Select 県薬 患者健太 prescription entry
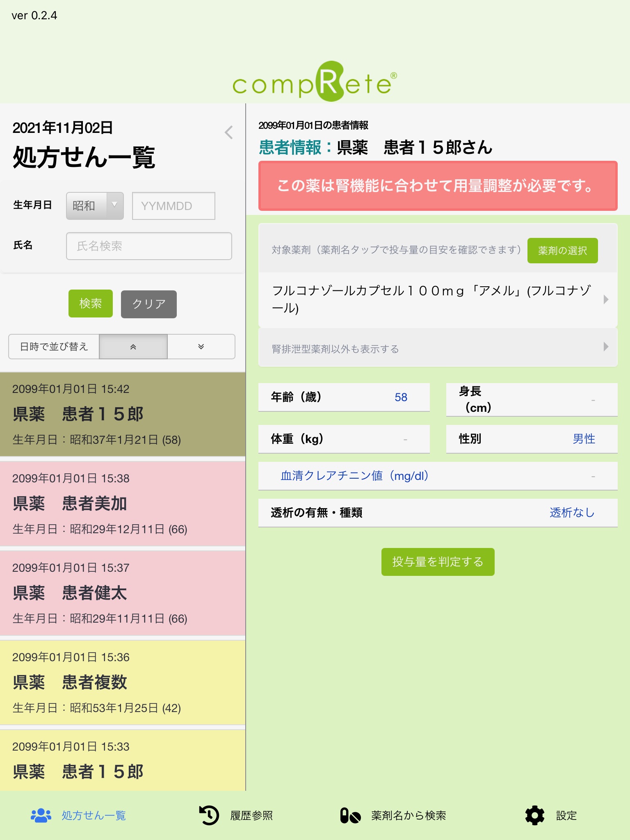The height and width of the screenshot is (840, 630). tap(123, 593)
